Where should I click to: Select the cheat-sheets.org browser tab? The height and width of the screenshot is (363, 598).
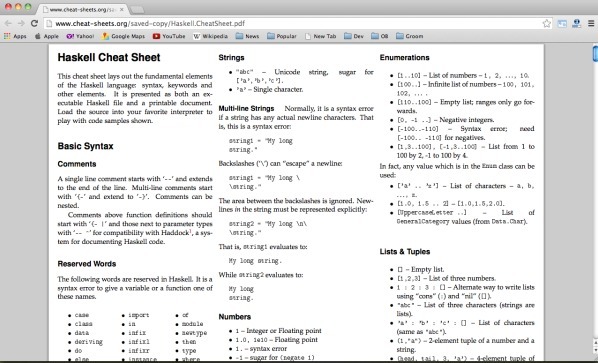(x=83, y=10)
